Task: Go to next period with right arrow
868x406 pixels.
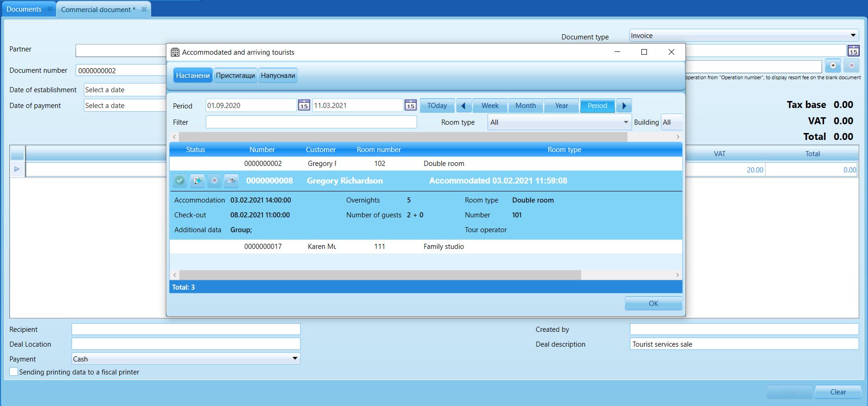Action: (624, 106)
